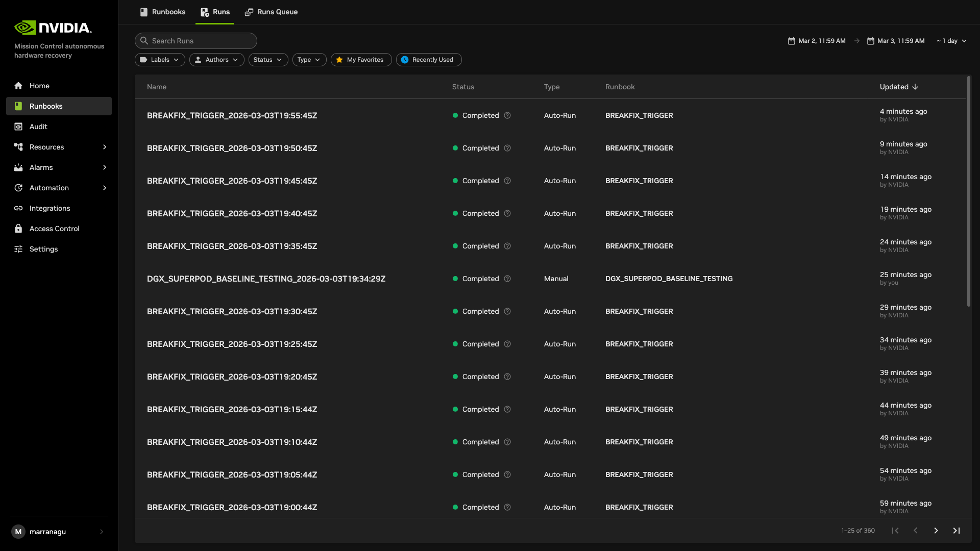980x551 pixels.
Task: Click status info icon for DGX_SUPERPOD_BASELINE_TESTING run
Action: [x=507, y=279]
